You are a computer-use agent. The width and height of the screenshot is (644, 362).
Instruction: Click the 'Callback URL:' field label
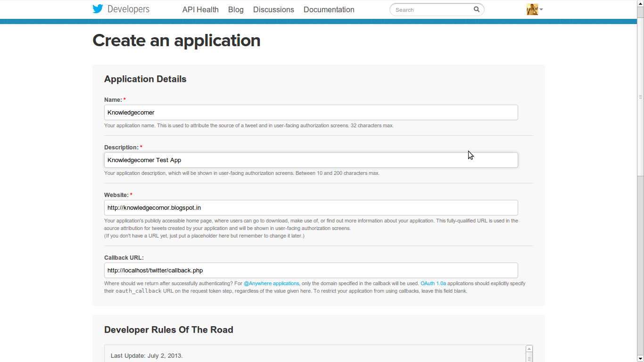click(x=124, y=258)
